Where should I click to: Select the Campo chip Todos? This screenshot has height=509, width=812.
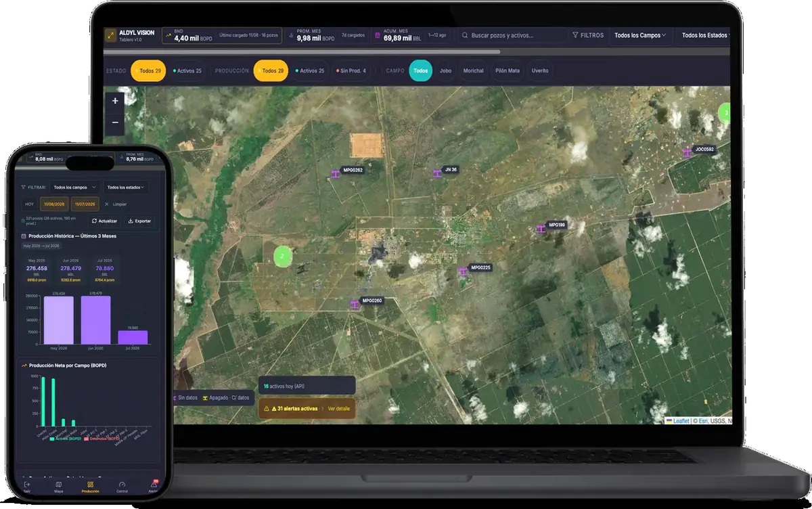point(421,70)
